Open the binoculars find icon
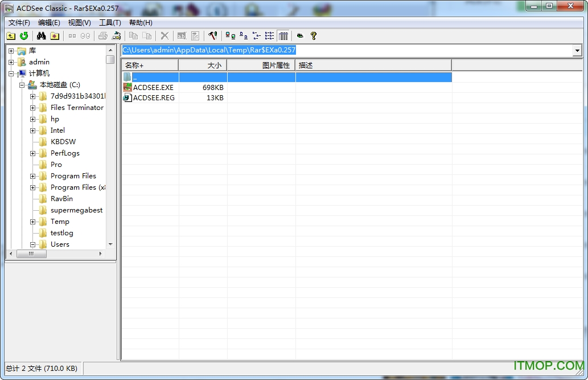 point(41,36)
